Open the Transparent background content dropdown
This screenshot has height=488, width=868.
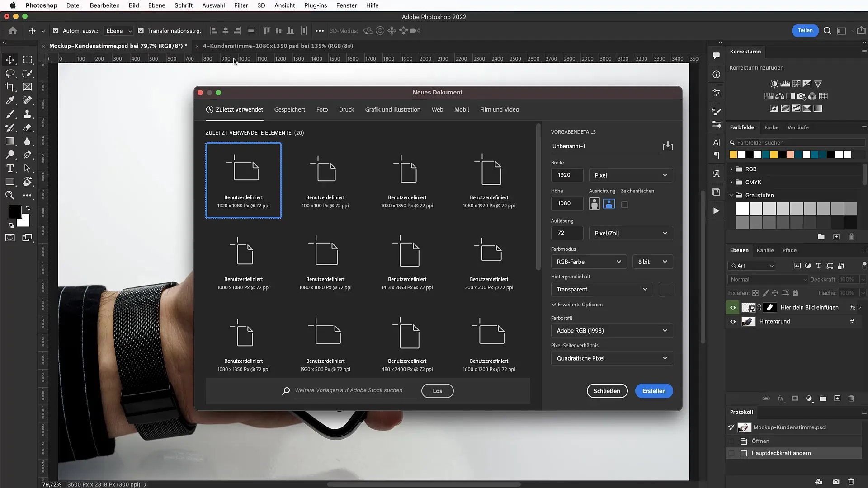tap(602, 289)
